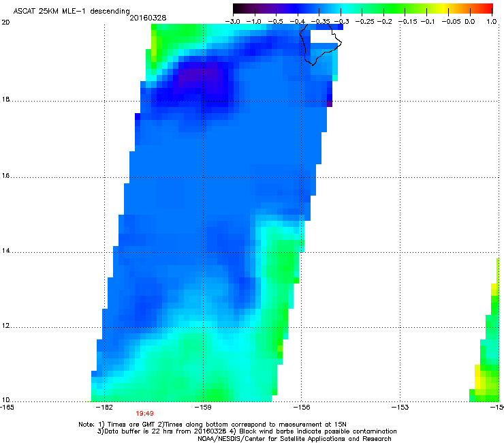Click the '-0.1' colorbar label
This screenshot has width=504, height=443.
tap(427, 22)
